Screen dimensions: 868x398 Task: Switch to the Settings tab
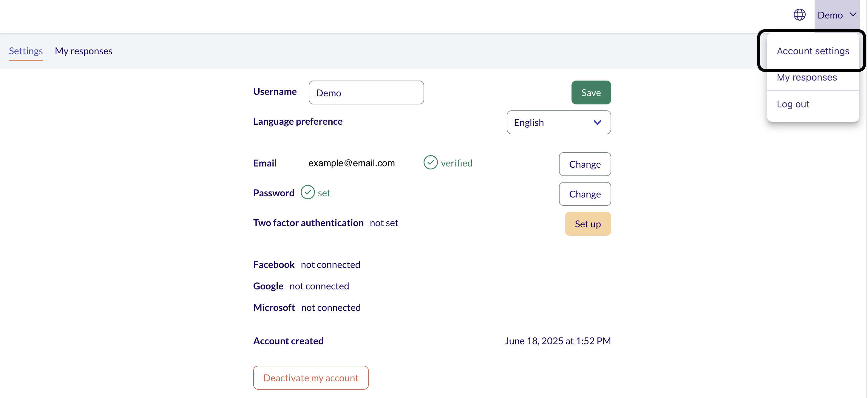26,51
